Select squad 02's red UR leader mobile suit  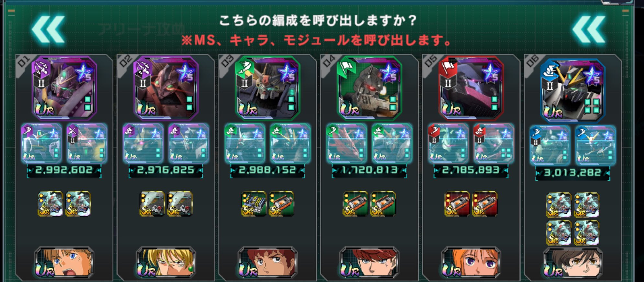point(166,88)
